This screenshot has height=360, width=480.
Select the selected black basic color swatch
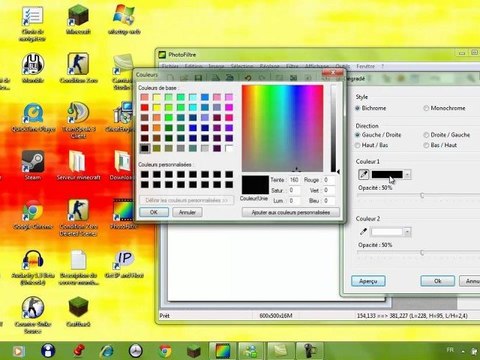click(x=145, y=148)
